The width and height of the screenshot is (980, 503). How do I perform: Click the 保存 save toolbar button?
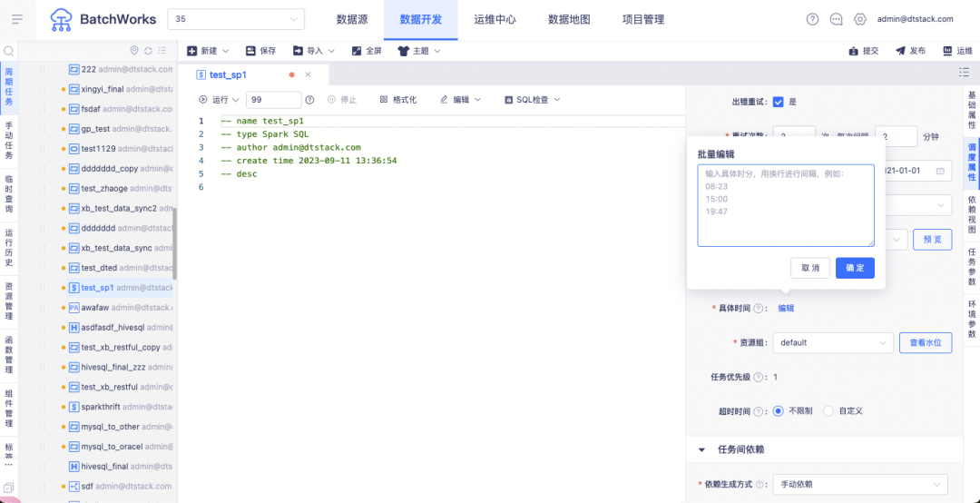click(260, 51)
